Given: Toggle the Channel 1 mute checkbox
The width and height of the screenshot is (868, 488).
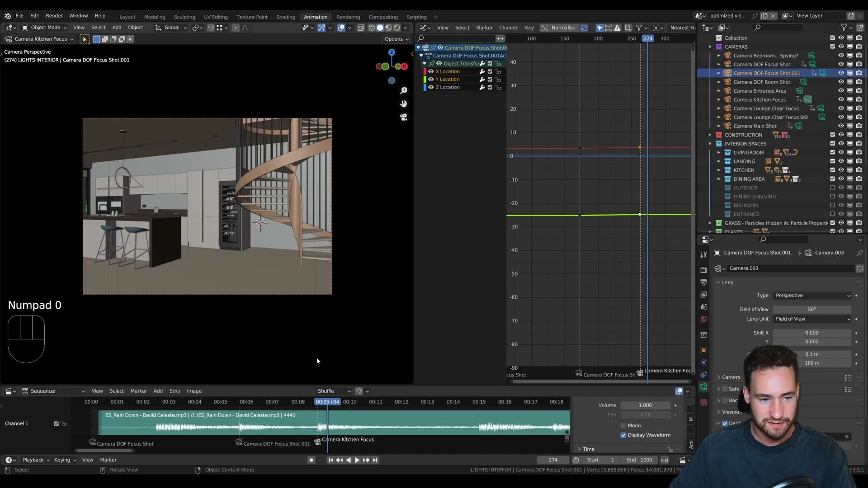Looking at the screenshot, I should [57, 424].
